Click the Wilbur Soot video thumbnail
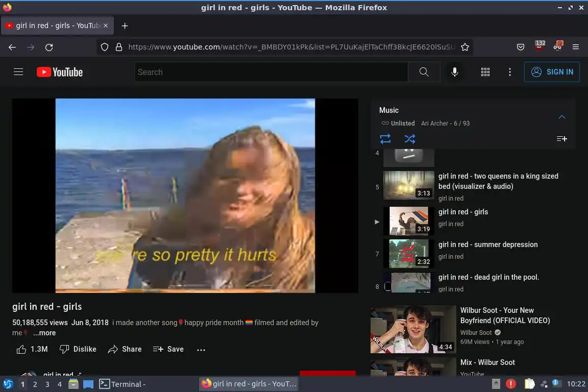Viewport: 588px width, 392px height. pos(413,329)
